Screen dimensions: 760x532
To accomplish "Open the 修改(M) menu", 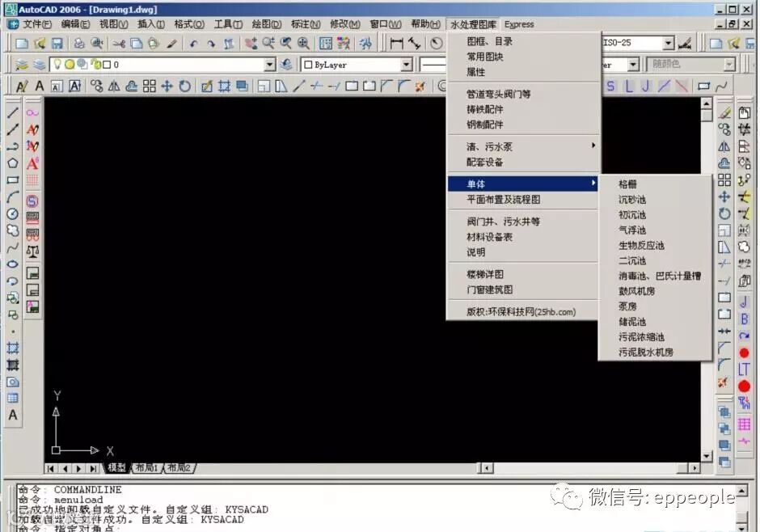I will pos(344,23).
